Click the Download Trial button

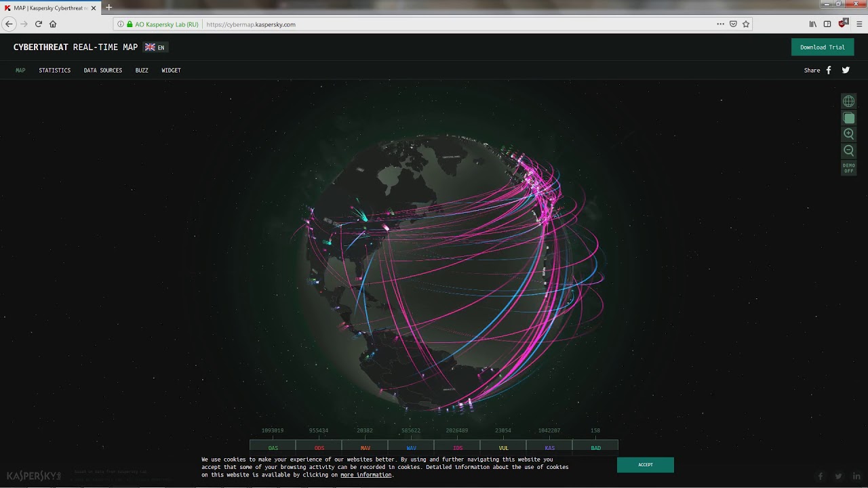[823, 47]
